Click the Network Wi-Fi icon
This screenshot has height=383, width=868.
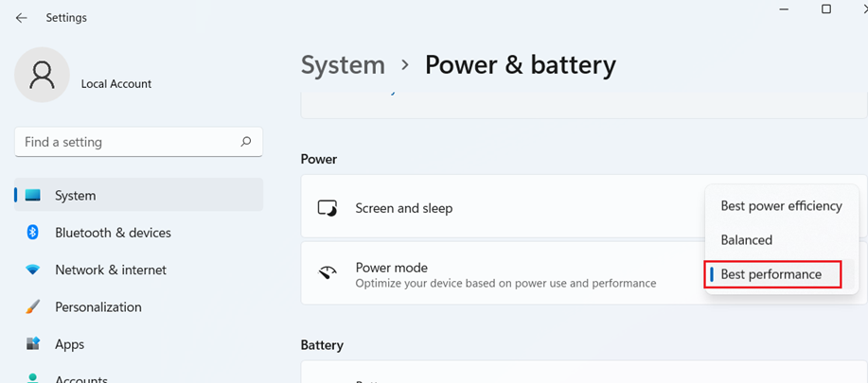click(x=33, y=270)
